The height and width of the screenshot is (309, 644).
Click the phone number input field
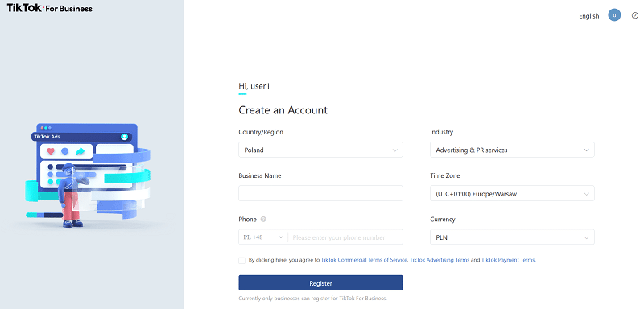click(x=345, y=237)
